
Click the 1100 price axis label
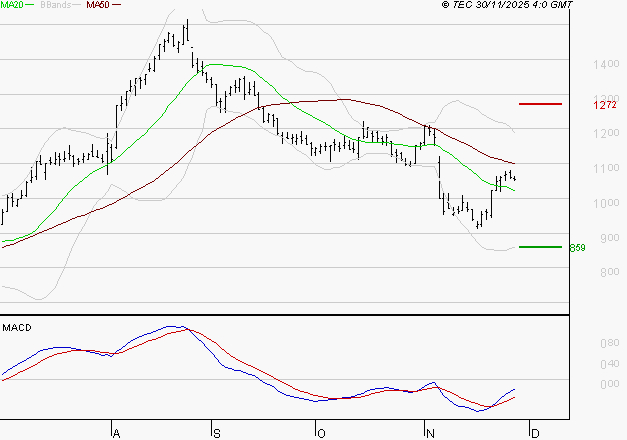pyautogui.click(x=606, y=168)
